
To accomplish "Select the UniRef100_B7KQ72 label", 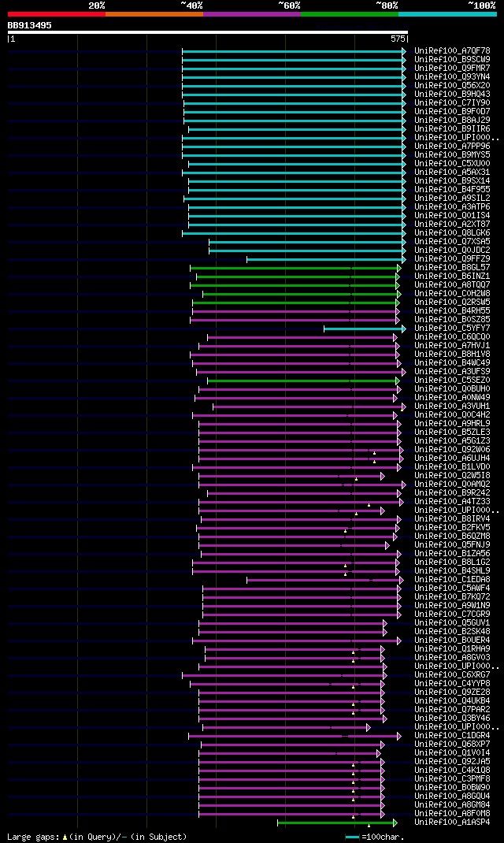I will click(x=452, y=597).
